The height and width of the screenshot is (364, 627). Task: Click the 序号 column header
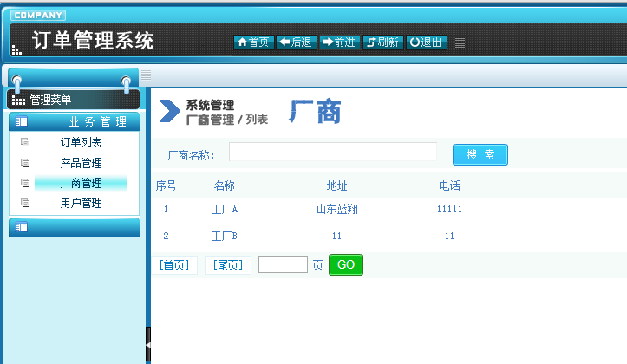point(166,185)
